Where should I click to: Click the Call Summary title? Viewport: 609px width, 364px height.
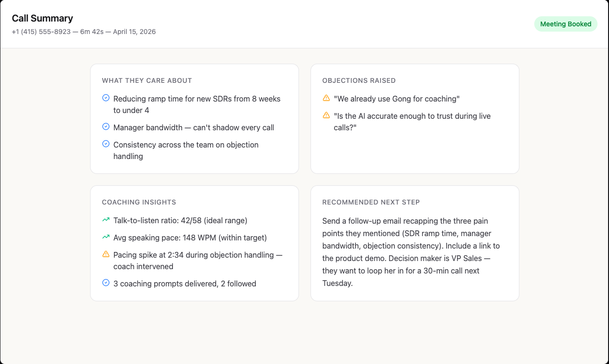(x=43, y=18)
